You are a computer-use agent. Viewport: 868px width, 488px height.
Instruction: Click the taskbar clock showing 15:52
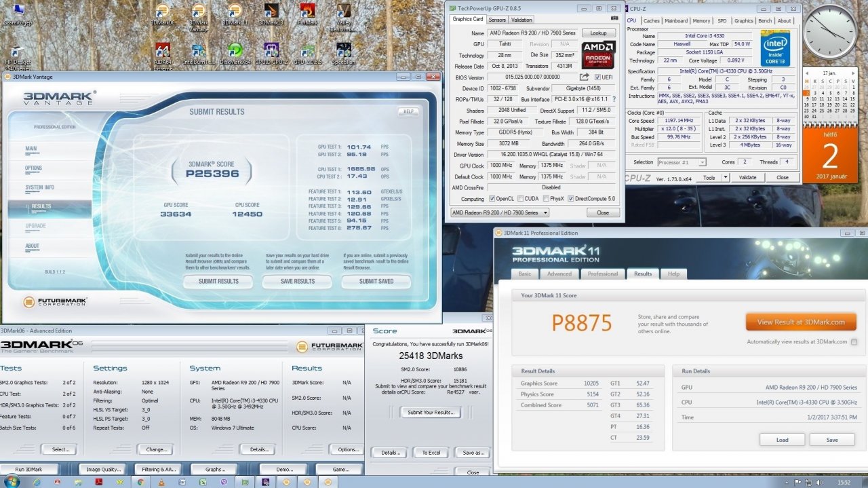[843, 482]
